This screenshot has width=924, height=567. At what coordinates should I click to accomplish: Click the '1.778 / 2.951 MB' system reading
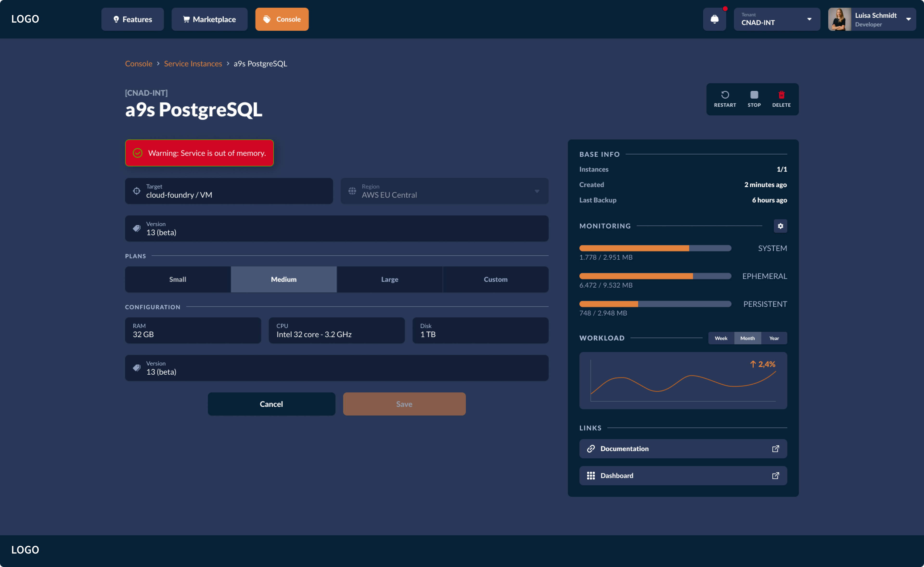606,257
